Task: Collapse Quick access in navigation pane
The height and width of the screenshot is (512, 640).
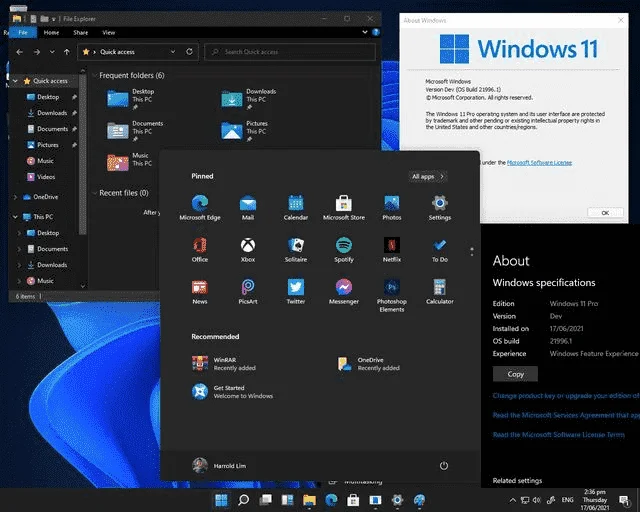Action: tap(16, 81)
